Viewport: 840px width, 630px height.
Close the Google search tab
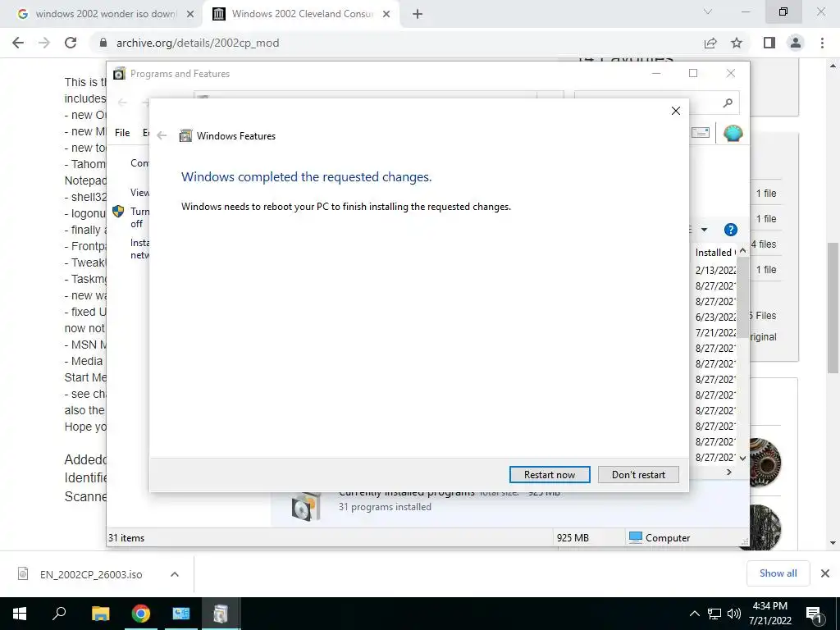click(x=190, y=15)
